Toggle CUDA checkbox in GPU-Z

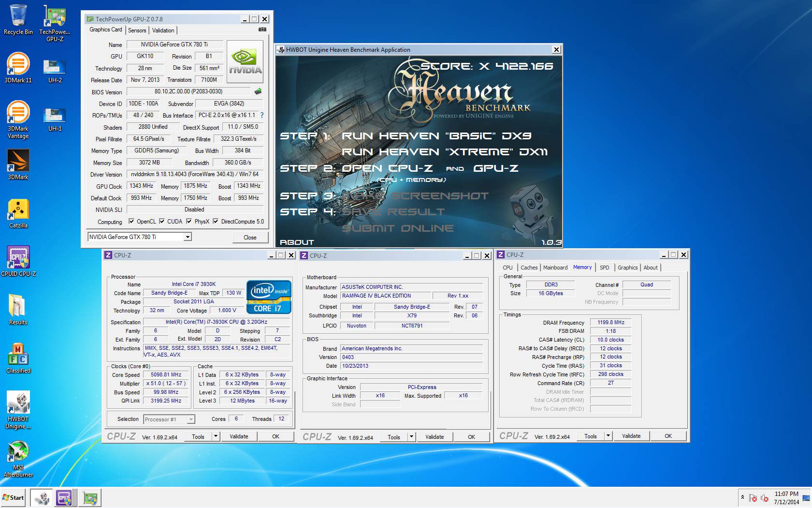coord(161,221)
